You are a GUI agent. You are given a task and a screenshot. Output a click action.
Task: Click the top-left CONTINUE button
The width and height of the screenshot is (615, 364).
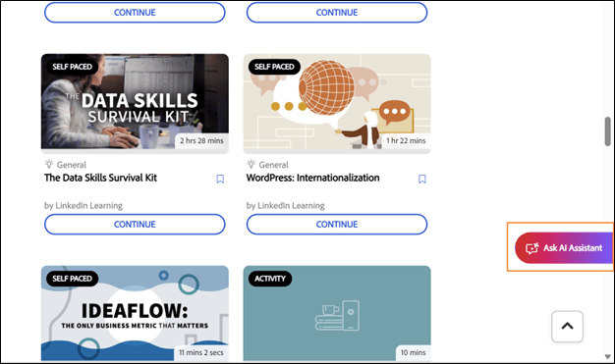[x=135, y=13]
